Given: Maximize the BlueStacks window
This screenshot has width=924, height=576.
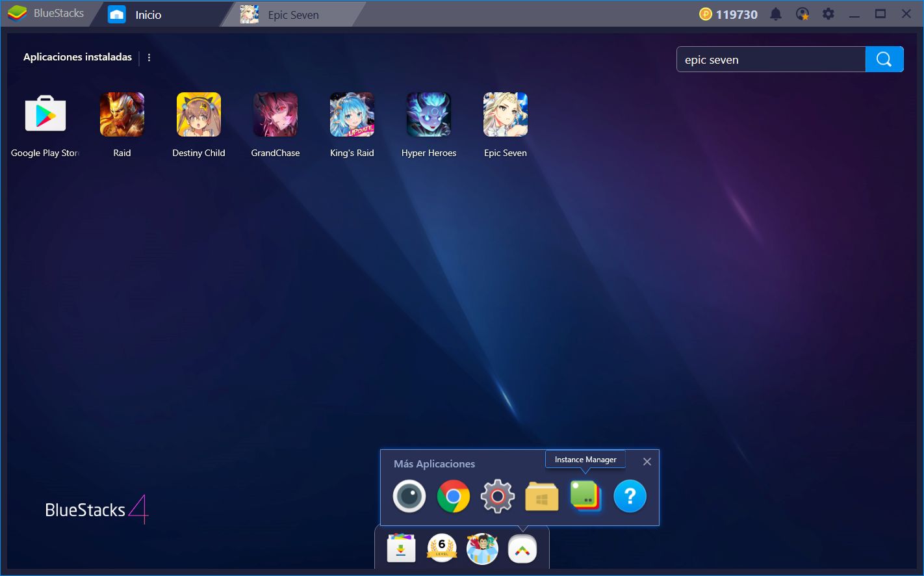Looking at the screenshot, I should click(880, 14).
